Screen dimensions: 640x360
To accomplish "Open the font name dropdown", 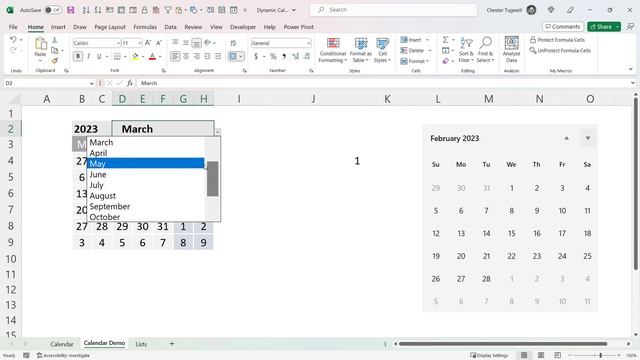I will pyautogui.click(x=118, y=43).
